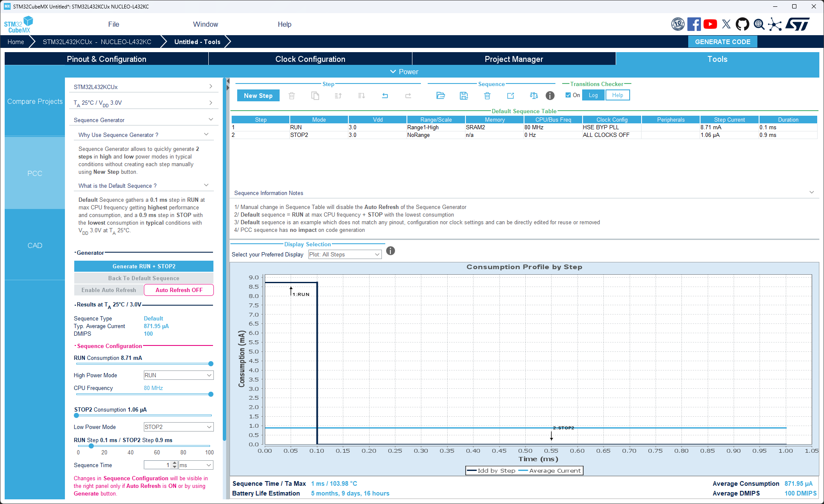Viewport: 824px width, 504px height.
Task: Delete the sequence with the blue trash icon
Action: pos(487,96)
